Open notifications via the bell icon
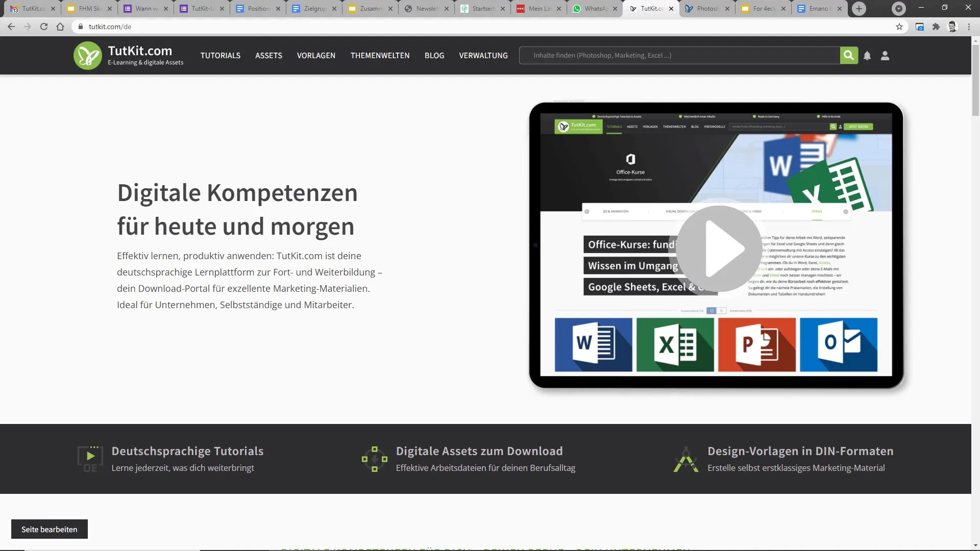 coord(867,56)
